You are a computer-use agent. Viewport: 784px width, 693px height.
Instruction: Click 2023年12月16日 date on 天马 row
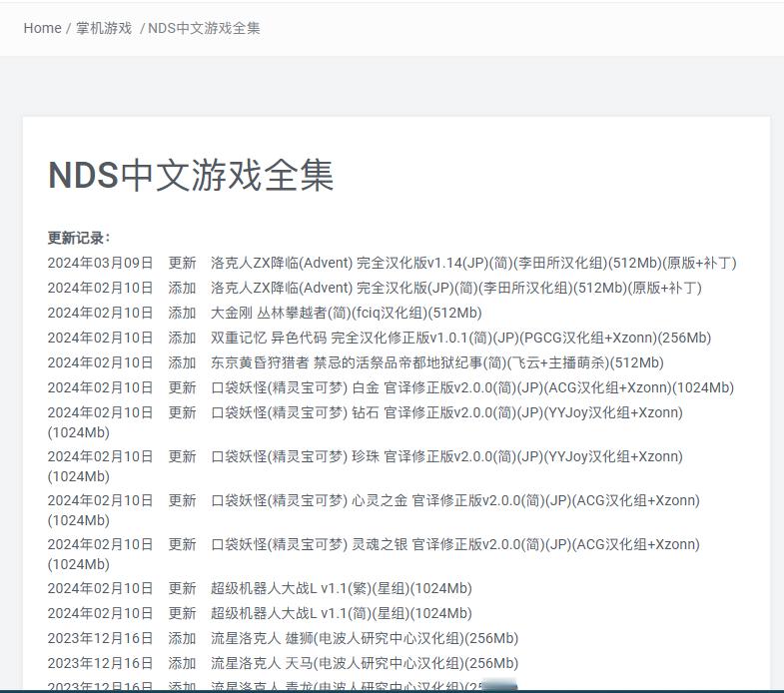(100, 663)
